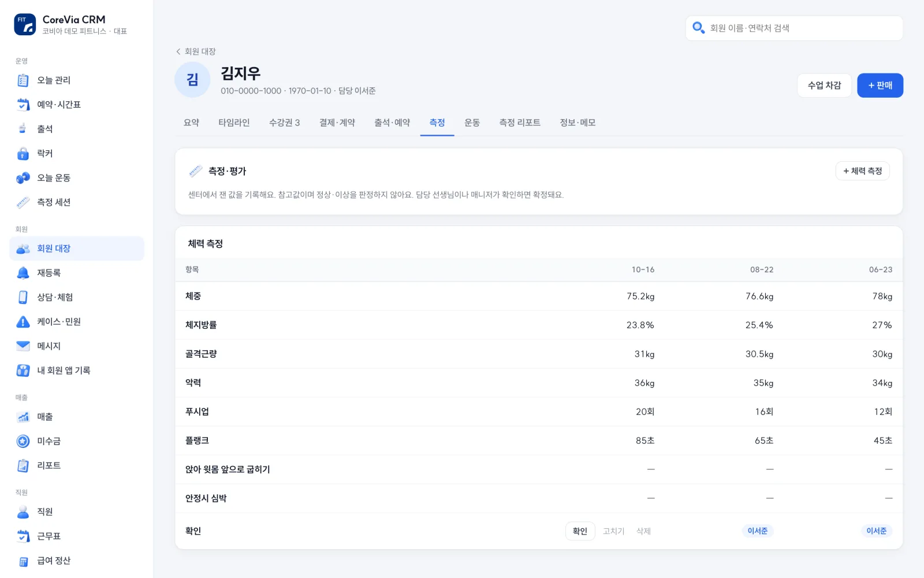Open 락커 lock icon
The width and height of the screenshot is (924, 578).
(23, 153)
